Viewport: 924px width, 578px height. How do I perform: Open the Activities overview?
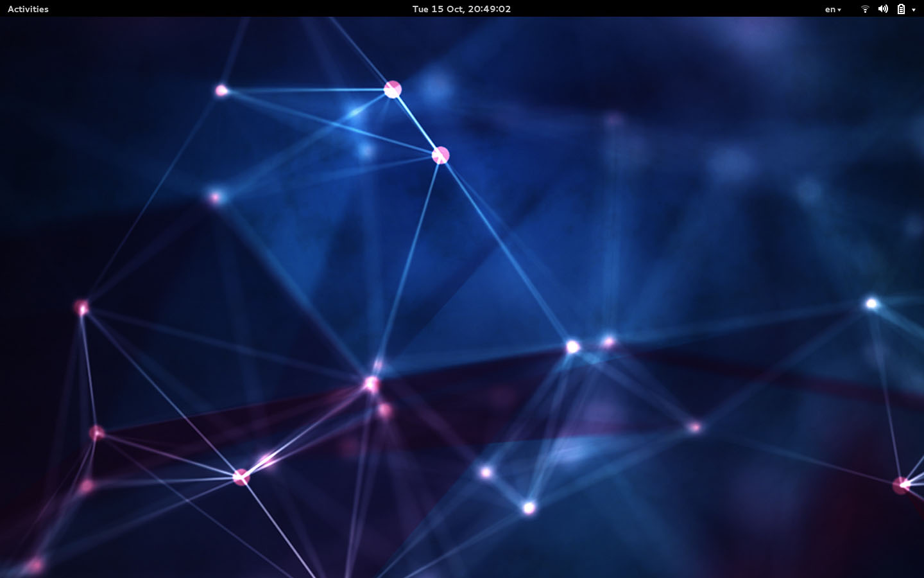pyautogui.click(x=28, y=9)
